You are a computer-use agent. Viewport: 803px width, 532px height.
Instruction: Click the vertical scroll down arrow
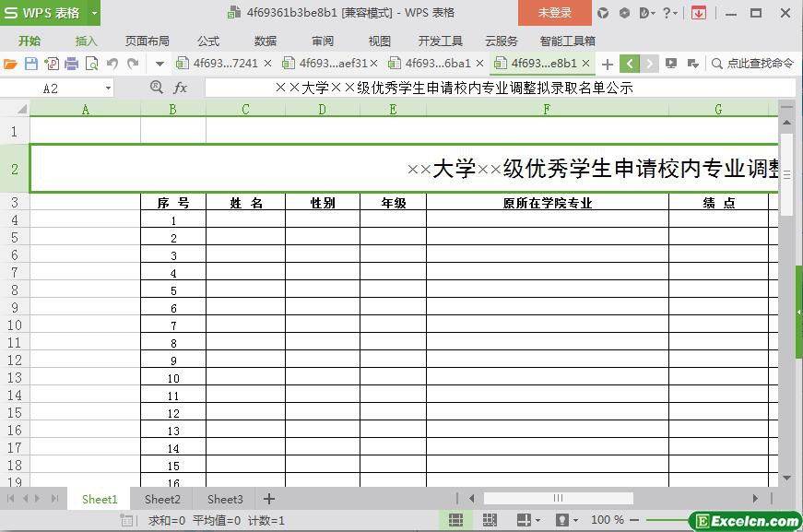pyautogui.click(x=786, y=478)
